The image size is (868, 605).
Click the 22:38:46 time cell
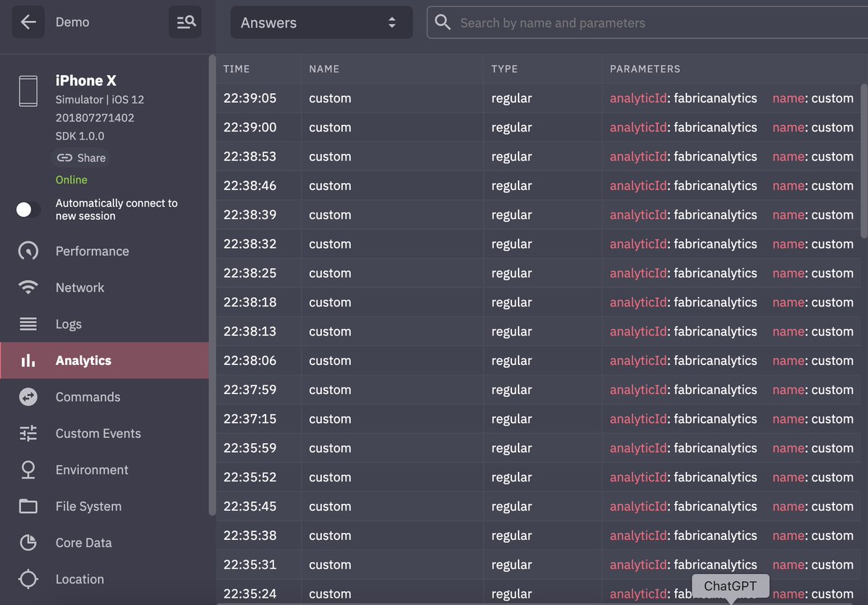[250, 186]
